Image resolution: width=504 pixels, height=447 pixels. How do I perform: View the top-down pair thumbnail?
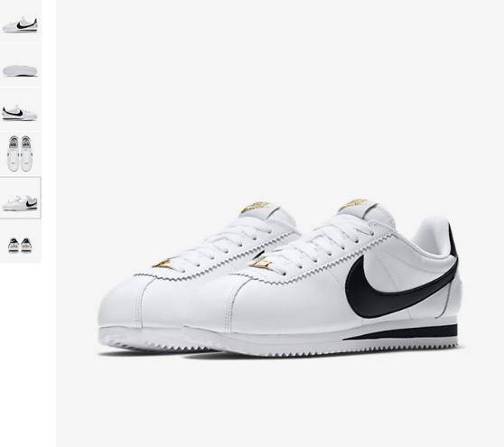point(20,154)
